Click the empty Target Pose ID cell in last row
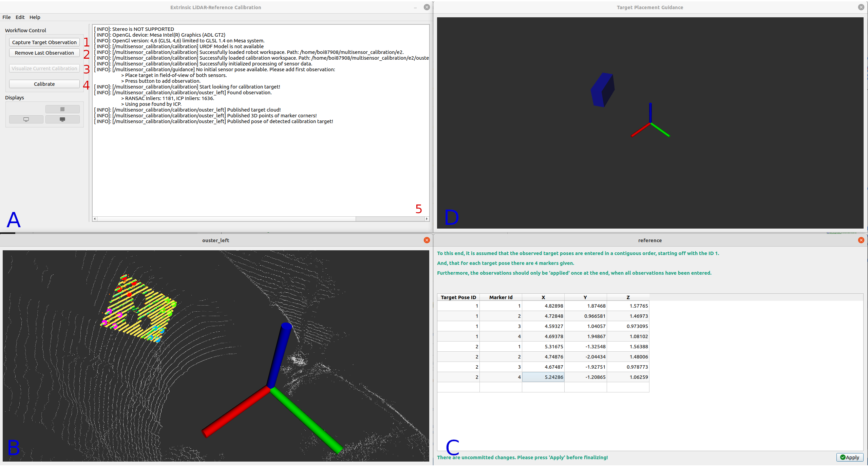The width and height of the screenshot is (868, 467). (x=458, y=387)
